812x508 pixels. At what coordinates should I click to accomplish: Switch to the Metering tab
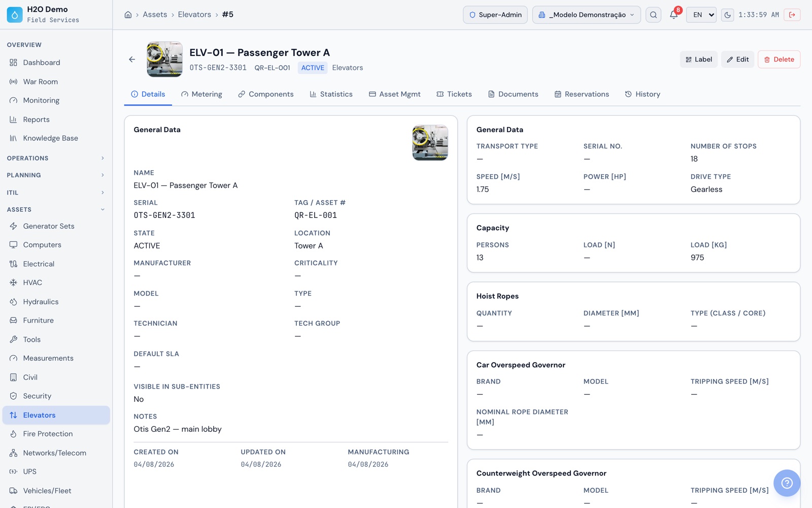(x=201, y=94)
